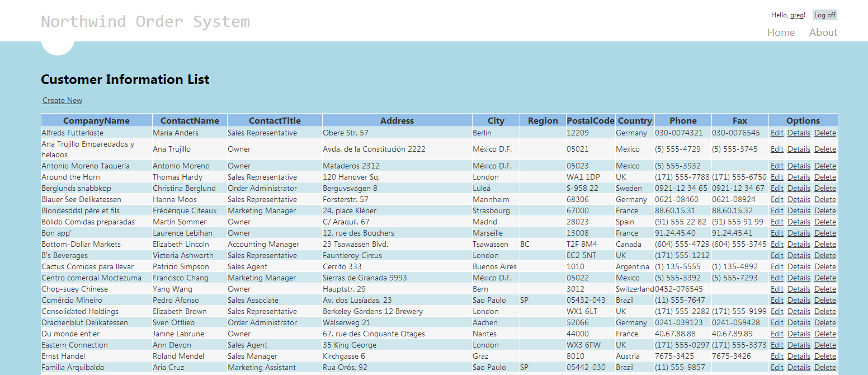868x375 pixels.
Task: Click the Country column header
Action: click(x=635, y=120)
